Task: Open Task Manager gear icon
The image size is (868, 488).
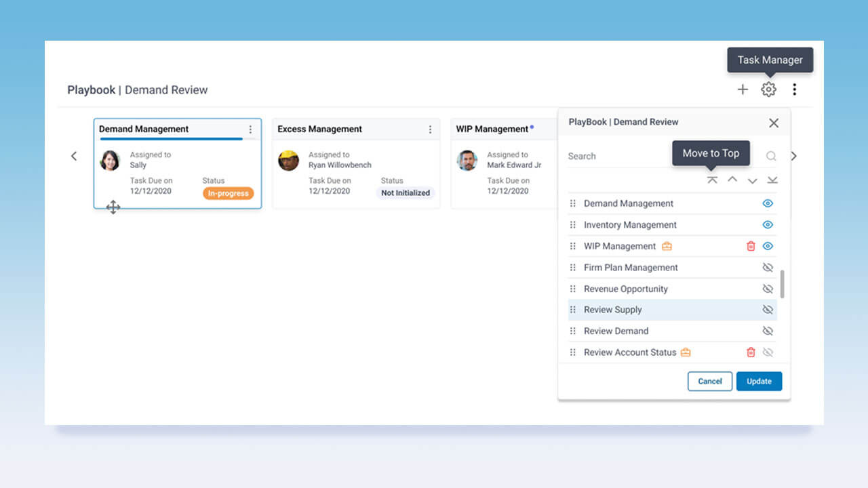Action: [x=768, y=89]
